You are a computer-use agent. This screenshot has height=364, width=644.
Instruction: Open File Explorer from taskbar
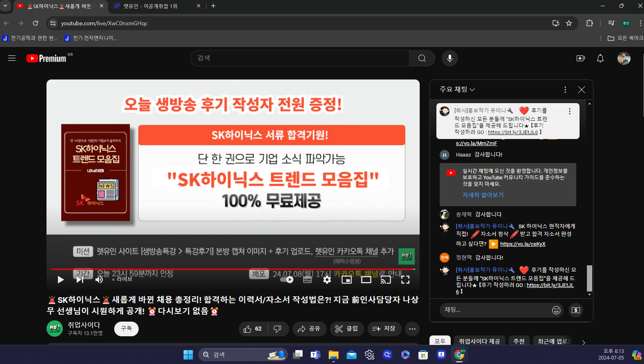click(334, 355)
